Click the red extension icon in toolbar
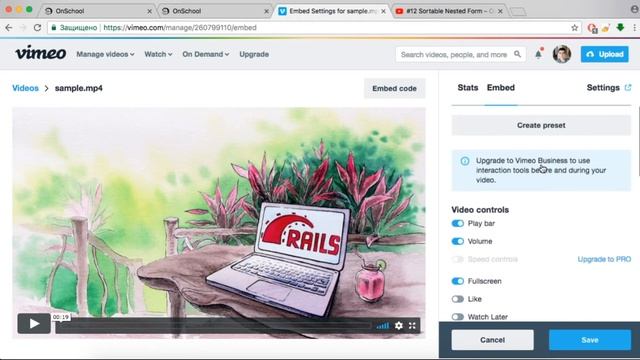 pos(592,28)
